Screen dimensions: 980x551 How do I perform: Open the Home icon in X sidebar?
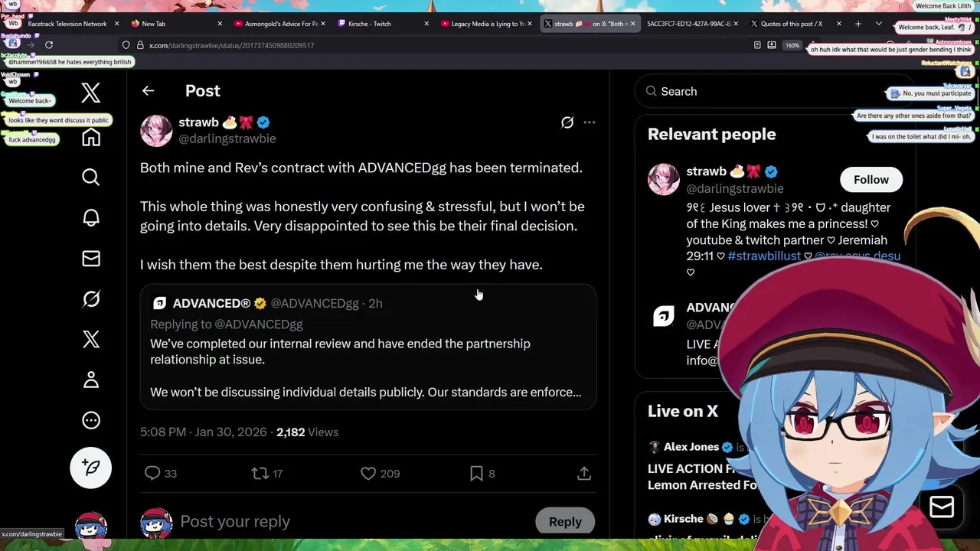[x=91, y=138]
